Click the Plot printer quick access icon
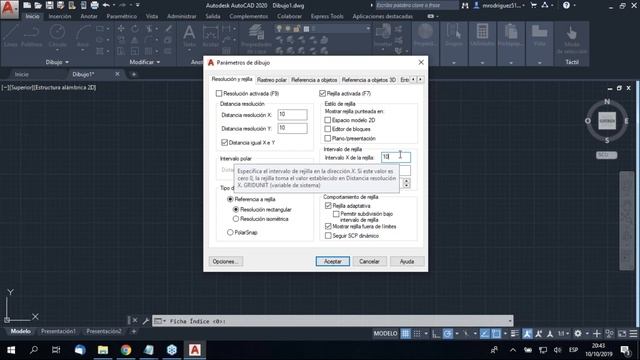 [x=94, y=5]
